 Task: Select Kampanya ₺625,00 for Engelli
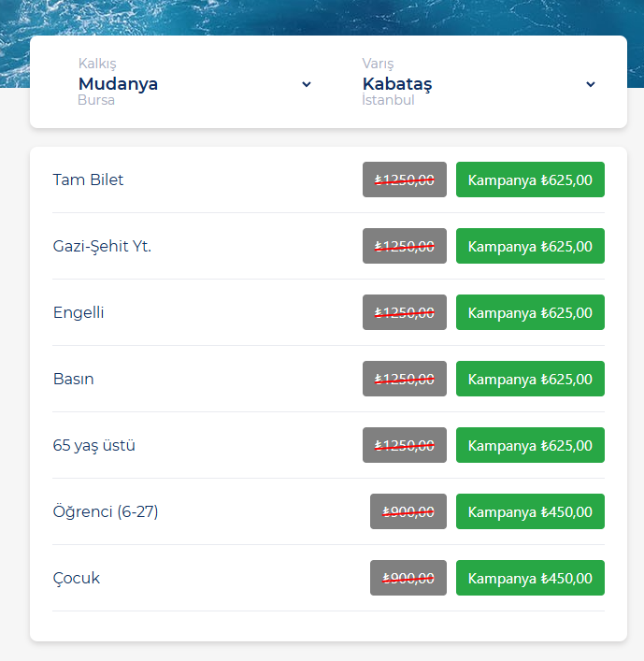point(530,312)
